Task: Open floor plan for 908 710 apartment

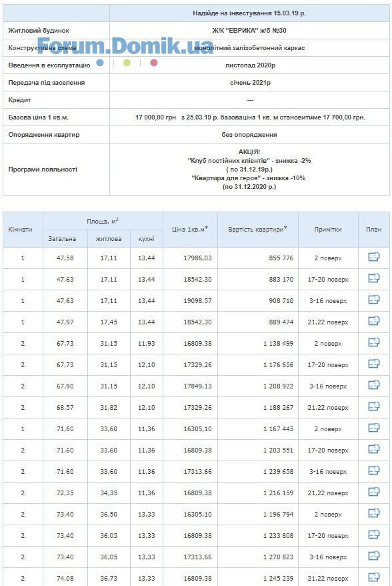Action: pos(374,300)
